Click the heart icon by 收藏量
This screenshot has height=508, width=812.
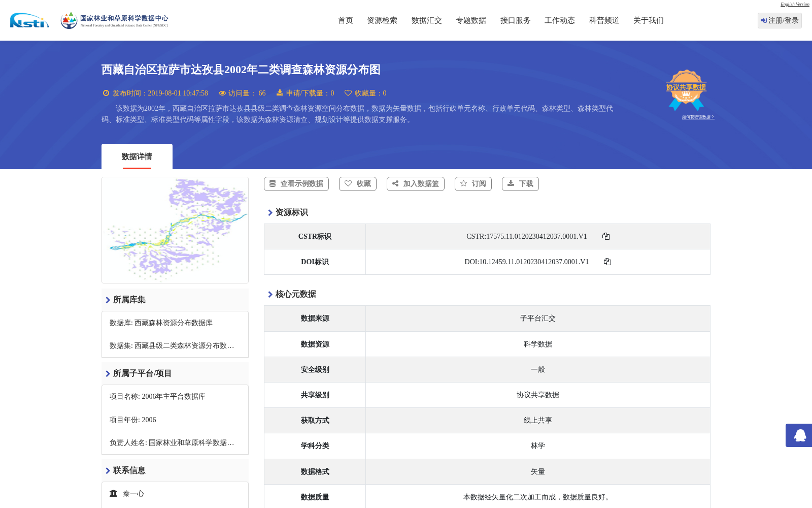pyautogui.click(x=348, y=93)
